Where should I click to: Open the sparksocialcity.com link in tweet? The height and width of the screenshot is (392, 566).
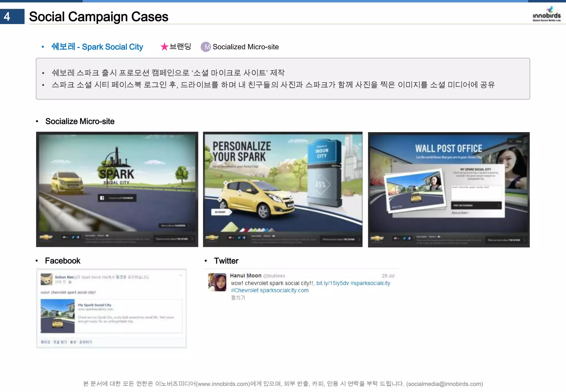(x=284, y=290)
